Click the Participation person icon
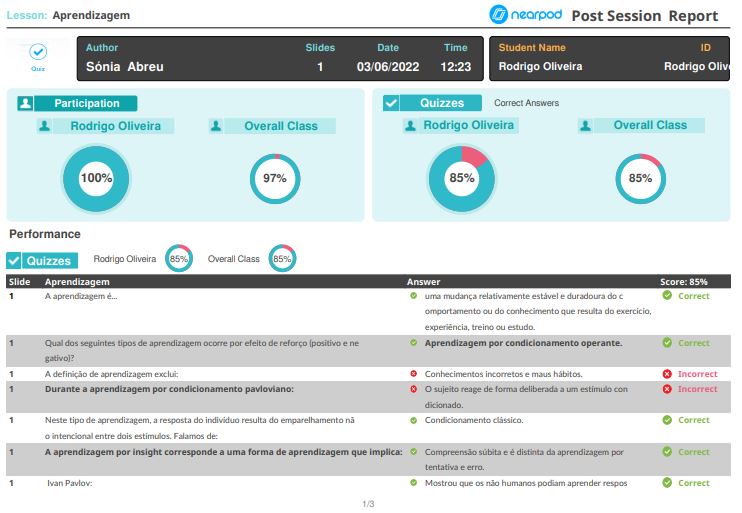This screenshot has height=513, width=742. [25, 103]
